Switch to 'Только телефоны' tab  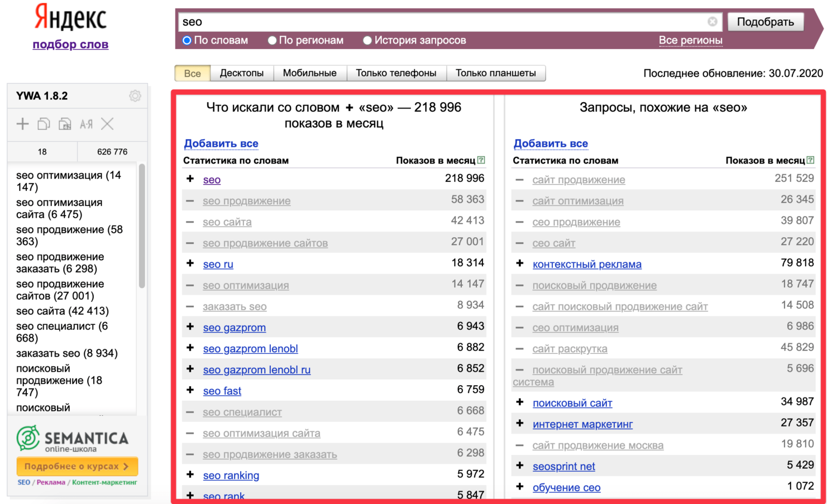(x=396, y=73)
